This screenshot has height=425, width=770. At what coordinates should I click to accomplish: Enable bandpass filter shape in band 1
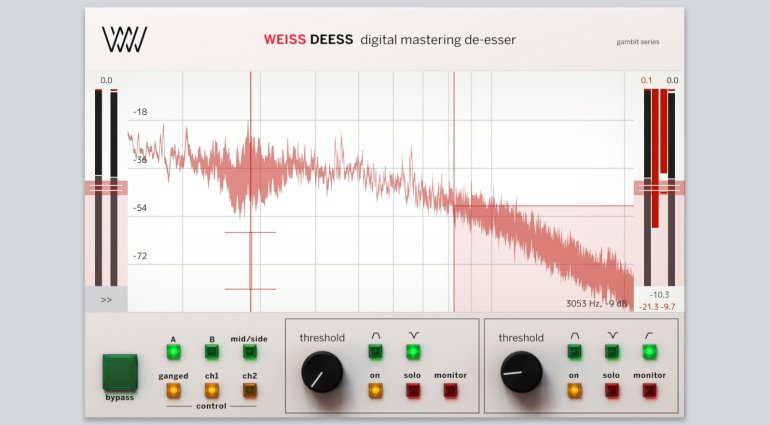coord(375,352)
